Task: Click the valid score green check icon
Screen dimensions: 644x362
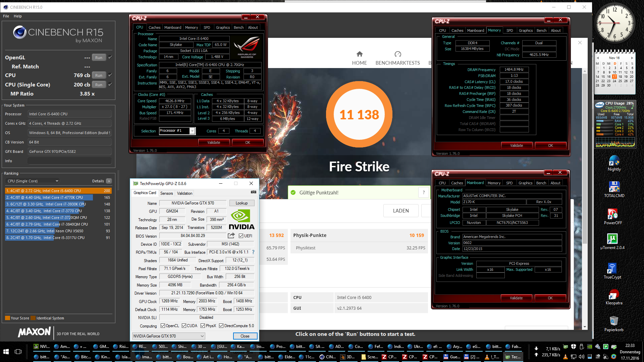Action: coord(293,192)
